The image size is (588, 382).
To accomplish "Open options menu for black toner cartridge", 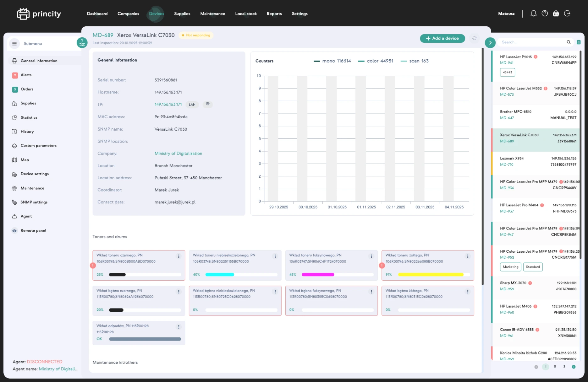I will pos(179,256).
